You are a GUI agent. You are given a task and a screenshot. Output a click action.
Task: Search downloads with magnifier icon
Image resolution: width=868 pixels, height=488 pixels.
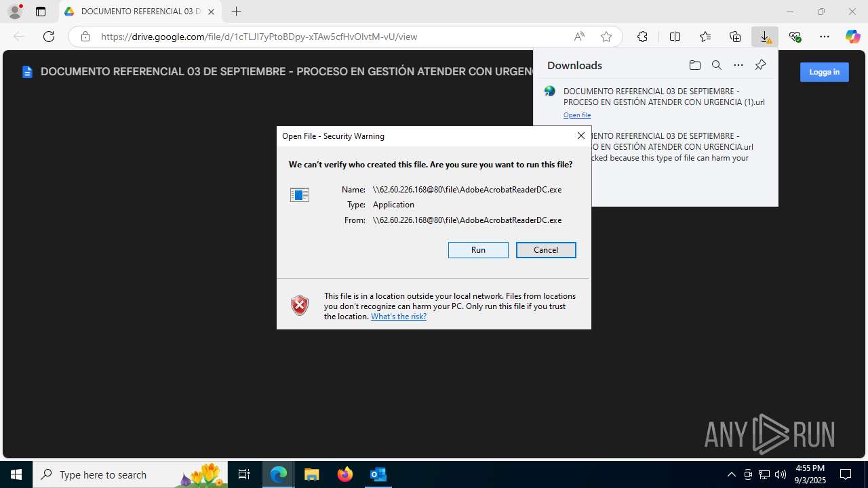click(x=716, y=65)
